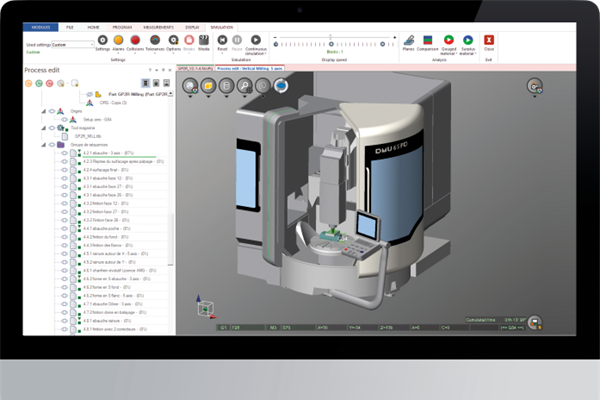Select the second tree layout icon
The height and width of the screenshot is (400, 600).
[x=156, y=83]
